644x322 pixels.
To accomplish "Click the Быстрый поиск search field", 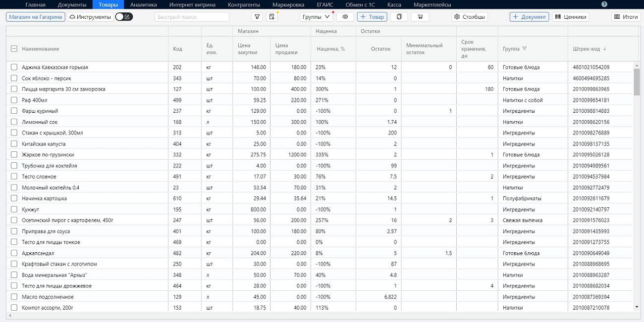I will (x=192, y=17).
